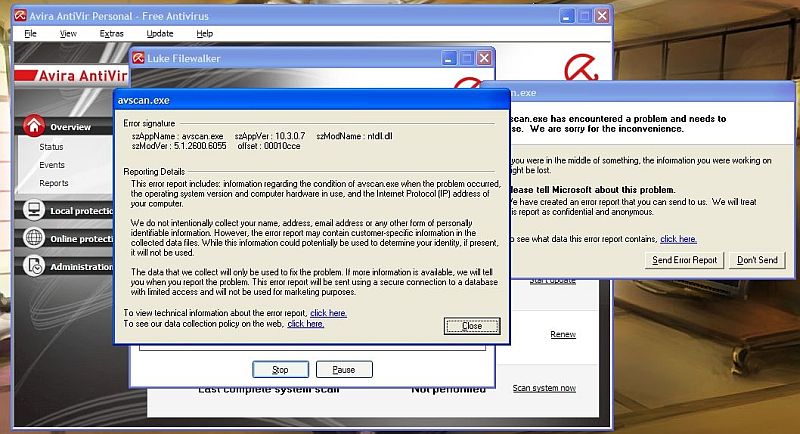Click the Close button in avscan.exe dialog

(x=472, y=326)
